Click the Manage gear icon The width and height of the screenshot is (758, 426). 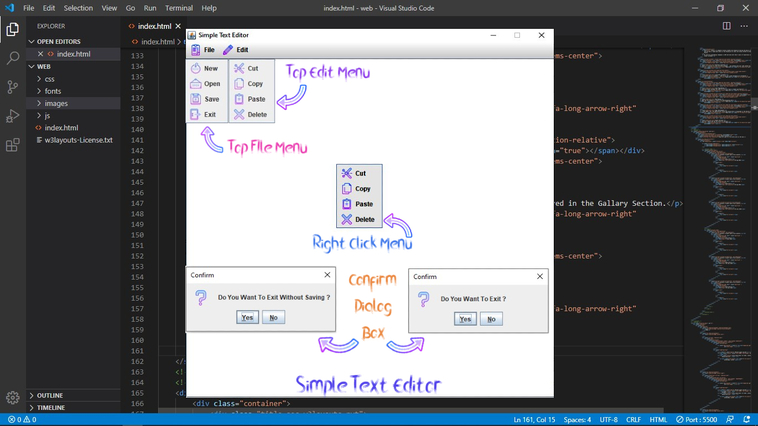pyautogui.click(x=13, y=397)
